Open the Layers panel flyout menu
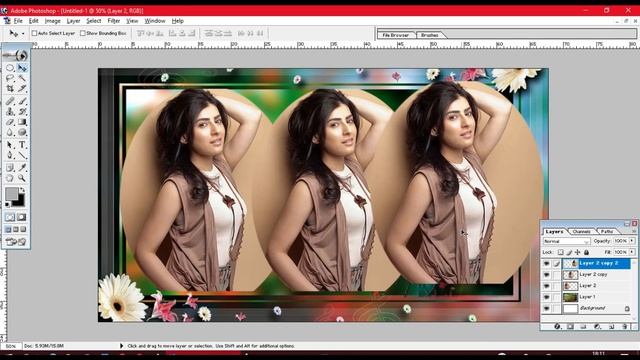Image resolution: width=640 pixels, height=360 pixels. tap(634, 231)
